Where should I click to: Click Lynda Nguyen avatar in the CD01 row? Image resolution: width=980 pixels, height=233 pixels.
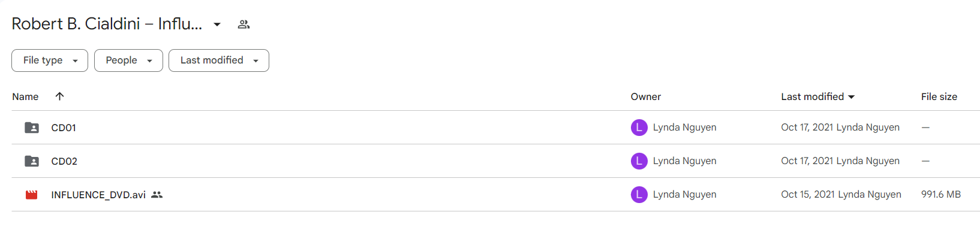coord(639,128)
